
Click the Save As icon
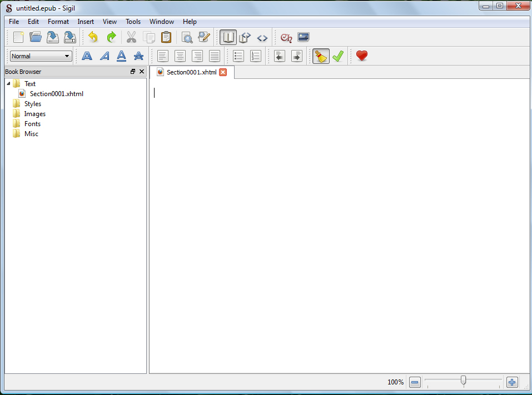click(70, 37)
